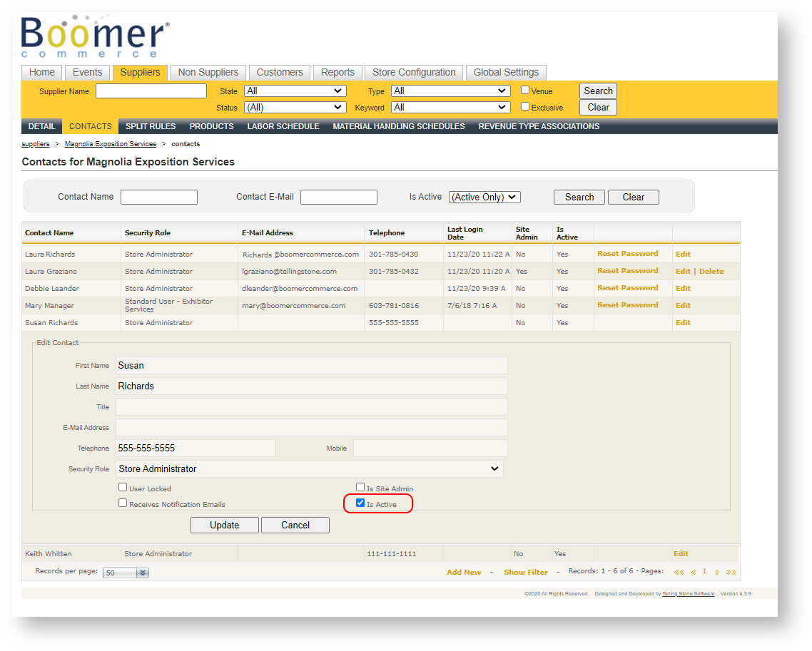Click into the E-Mail Address edit field
Image resolution: width=812 pixels, height=651 pixels.
(x=311, y=428)
